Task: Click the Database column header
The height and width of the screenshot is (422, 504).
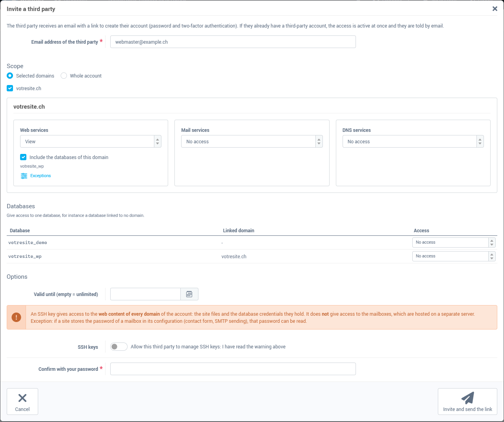Action: coord(20,231)
